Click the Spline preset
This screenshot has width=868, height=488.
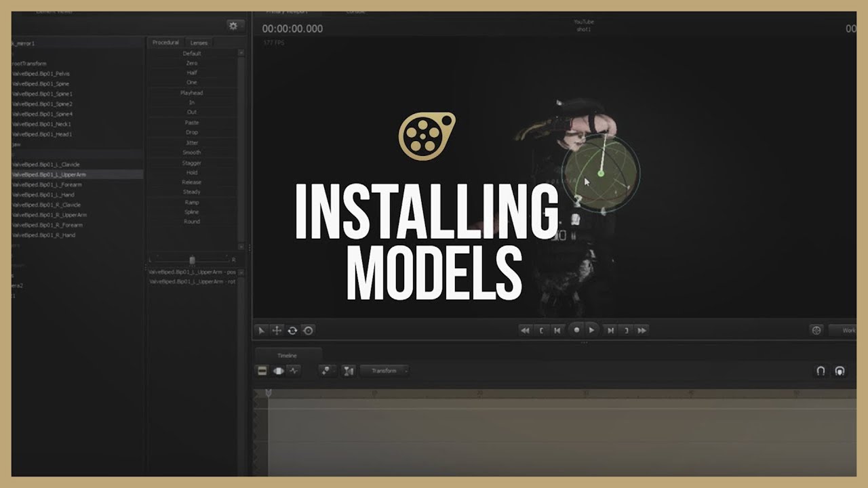pos(192,212)
